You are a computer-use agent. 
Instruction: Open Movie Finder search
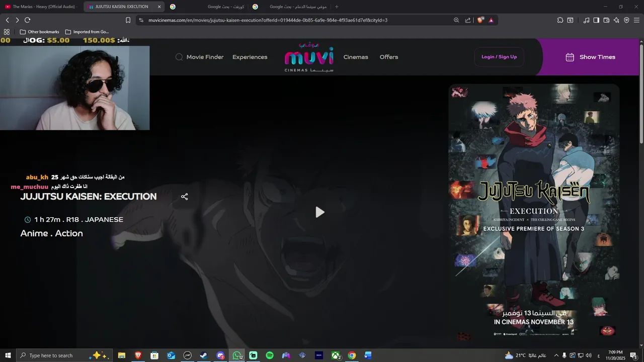[199, 57]
